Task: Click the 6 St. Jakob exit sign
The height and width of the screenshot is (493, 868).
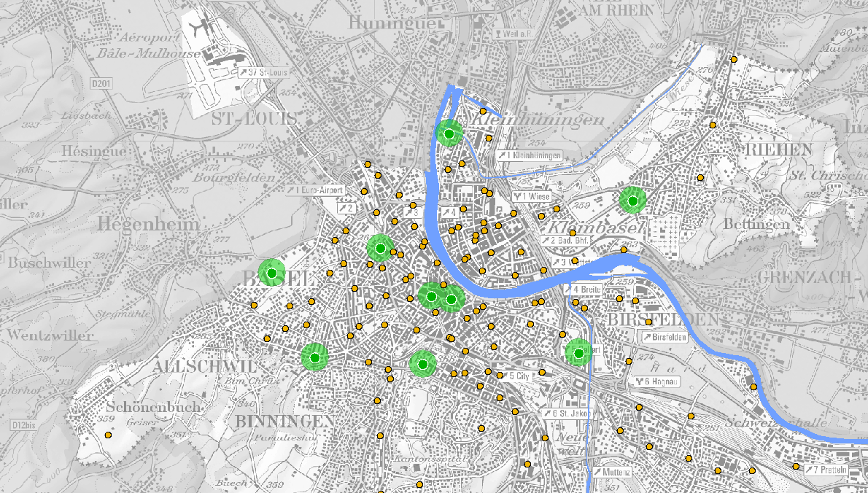Action: 565,414
